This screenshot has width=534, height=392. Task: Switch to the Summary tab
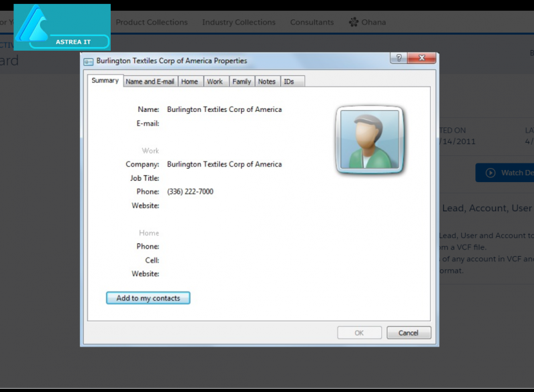105,81
